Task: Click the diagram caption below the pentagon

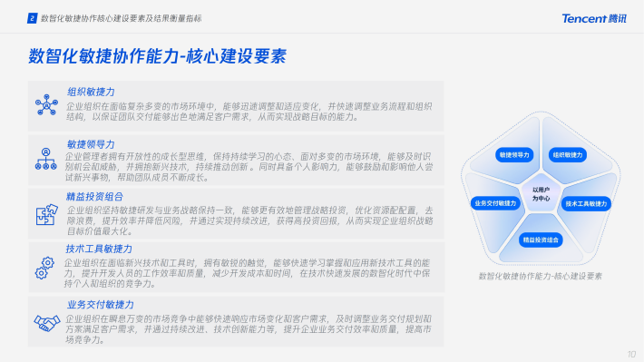Action: (540, 276)
